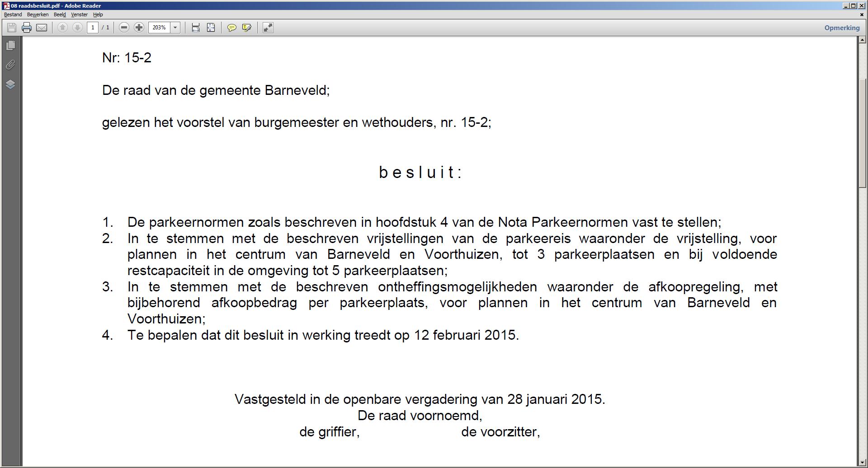Screen dimensions: 868x468
Task: Open the Opmerking pane
Action: (842, 28)
